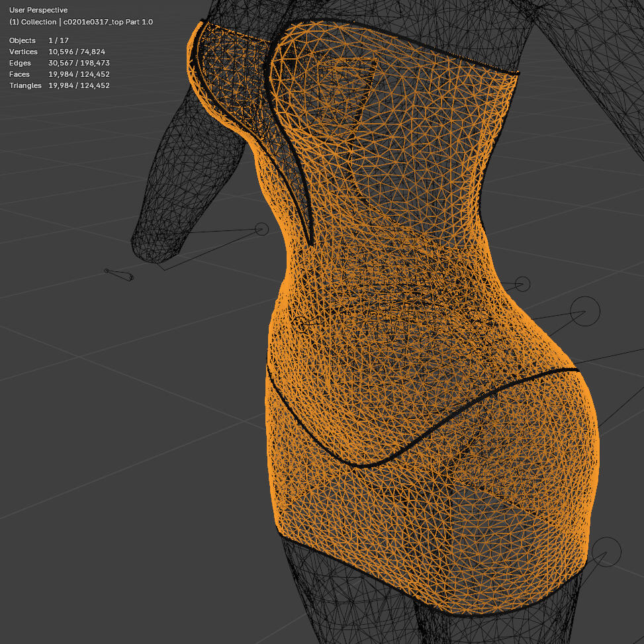The height and width of the screenshot is (644, 644).
Task: Click the circle widget touching the shoulder area
Action: [x=260, y=228]
